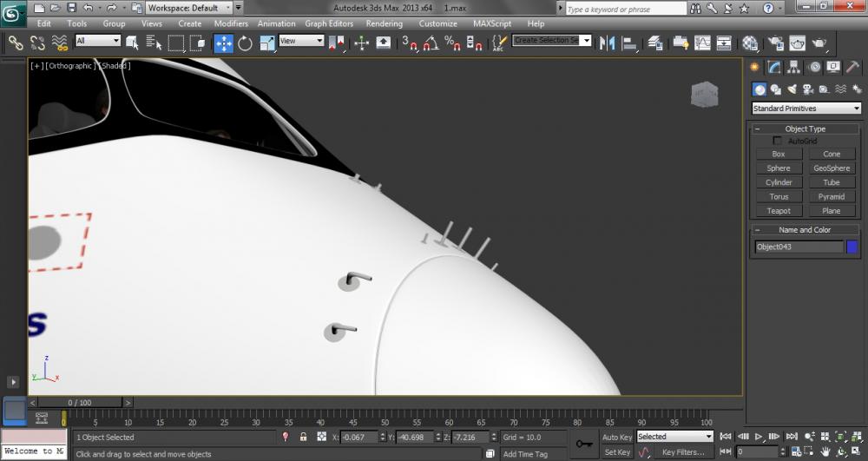Open the View reference coordinate dropdown

[x=301, y=41]
